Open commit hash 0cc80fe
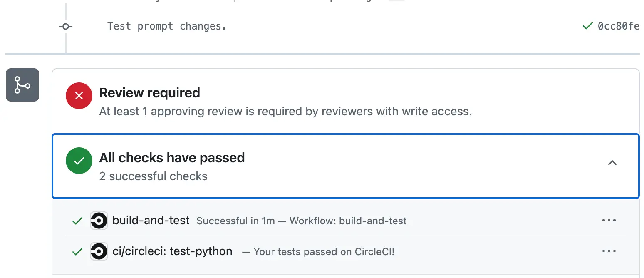This screenshot has height=278, width=644. (x=618, y=26)
